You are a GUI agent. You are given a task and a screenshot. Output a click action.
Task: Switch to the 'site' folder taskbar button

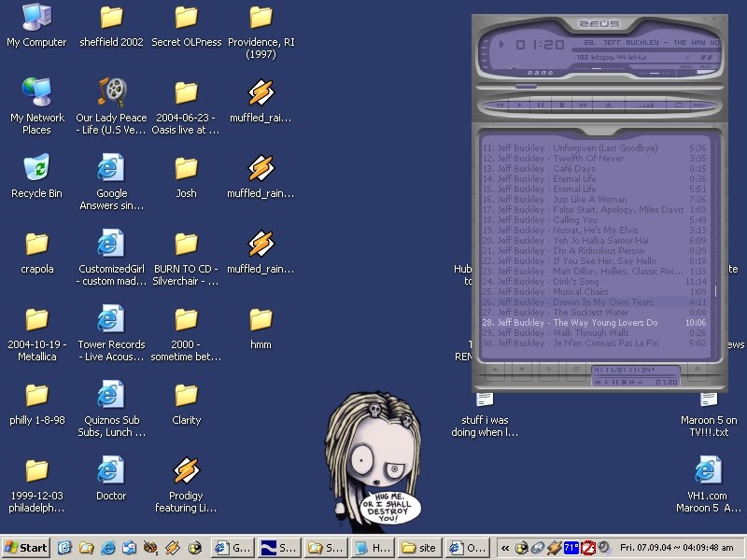coord(418,548)
